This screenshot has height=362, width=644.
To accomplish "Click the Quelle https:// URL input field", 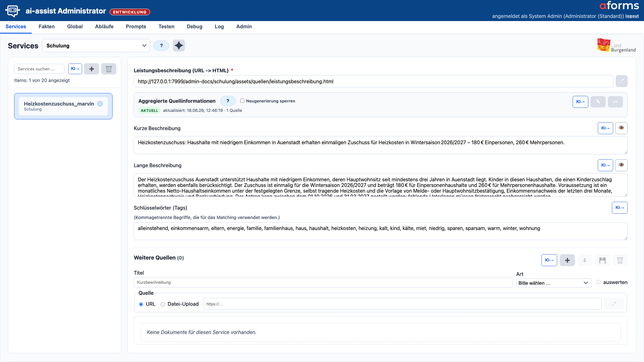I will pyautogui.click(x=402, y=304).
